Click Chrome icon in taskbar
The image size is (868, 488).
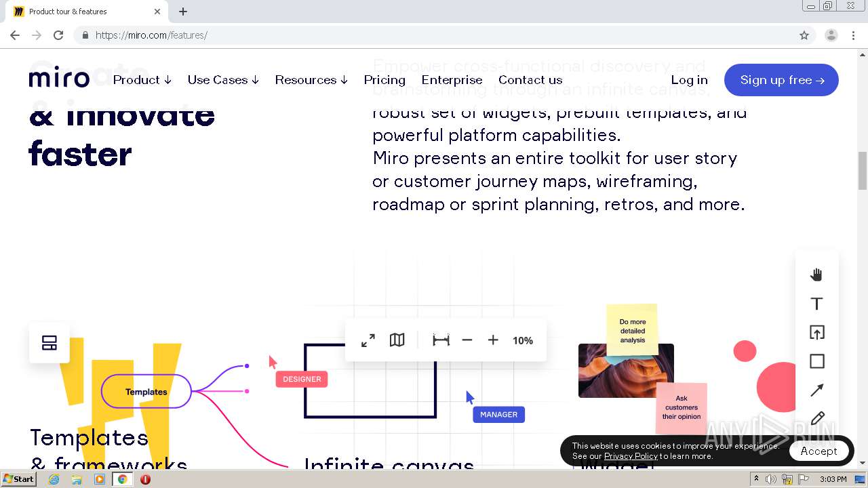pos(122,479)
